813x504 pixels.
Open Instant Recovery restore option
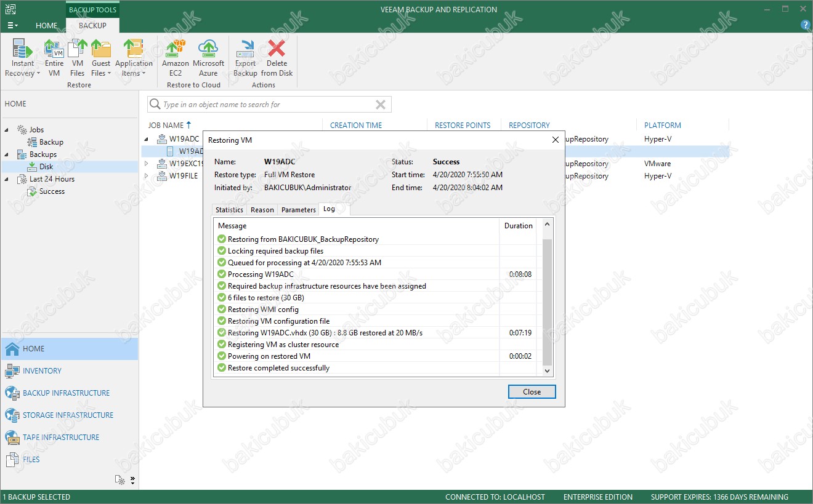22,58
